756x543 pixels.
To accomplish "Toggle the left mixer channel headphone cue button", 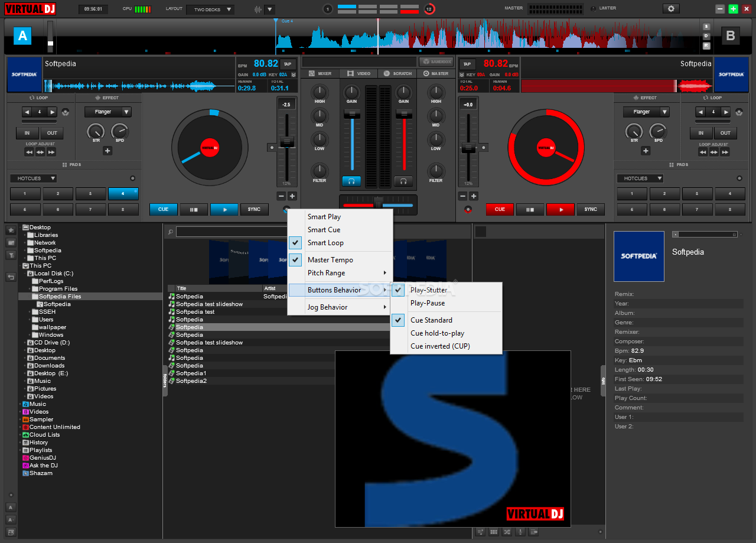I will pos(351,181).
